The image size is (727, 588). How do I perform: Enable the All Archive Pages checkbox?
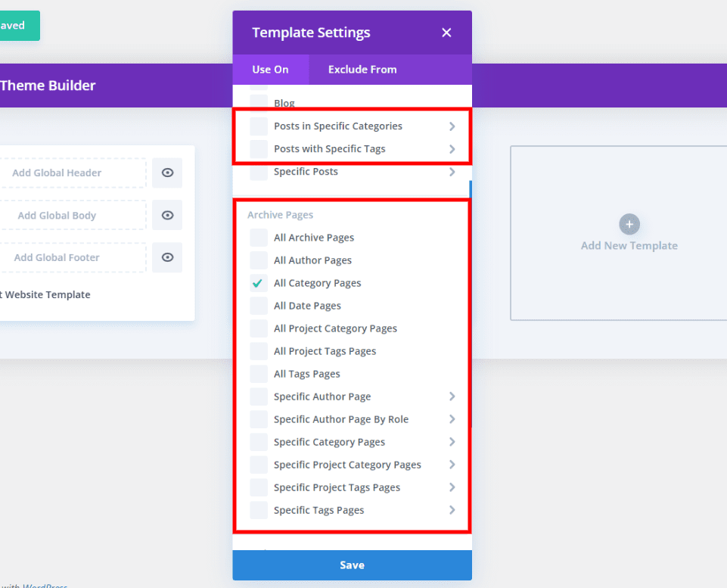tap(257, 237)
